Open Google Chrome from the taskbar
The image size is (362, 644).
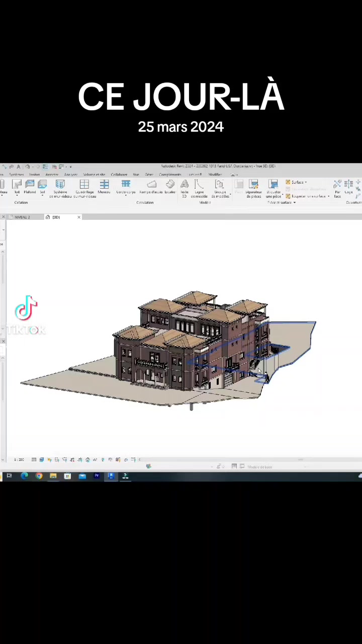click(39, 476)
